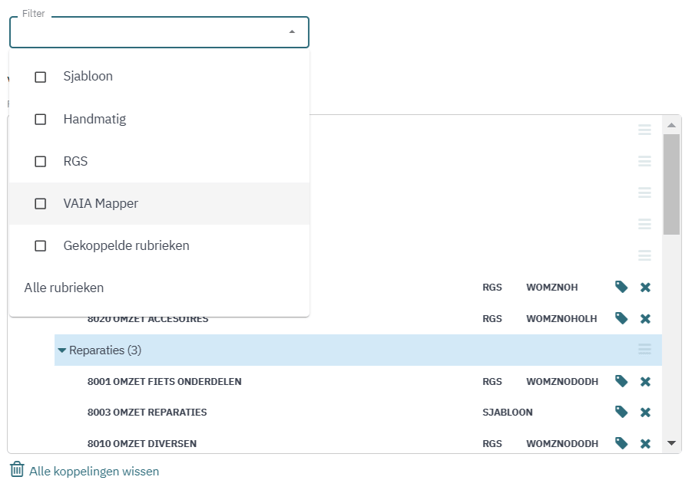This screenshot has width=688, height=490.
Task: Click drag handle on Reparaties row
Action: tap(645, 350)
